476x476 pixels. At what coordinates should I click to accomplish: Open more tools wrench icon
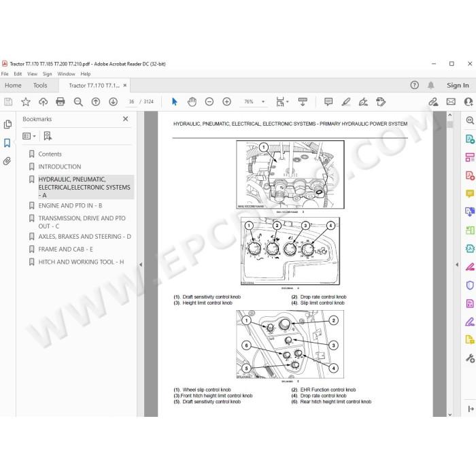pyautogui.click(x=470, y=358)
